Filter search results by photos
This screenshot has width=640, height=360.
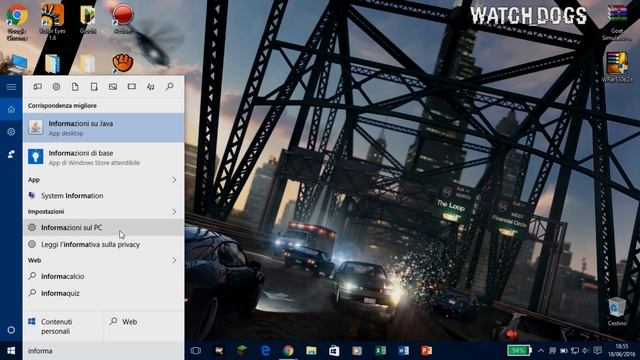pos(113,87)
